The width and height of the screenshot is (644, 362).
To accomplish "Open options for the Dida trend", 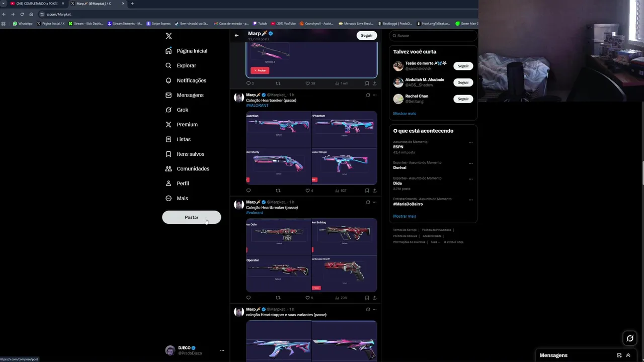I will 470,179.
